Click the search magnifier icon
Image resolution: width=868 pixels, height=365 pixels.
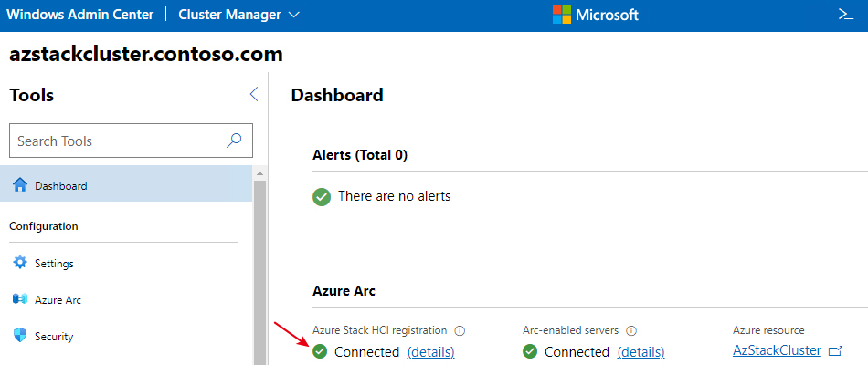[x=234, y=141]
